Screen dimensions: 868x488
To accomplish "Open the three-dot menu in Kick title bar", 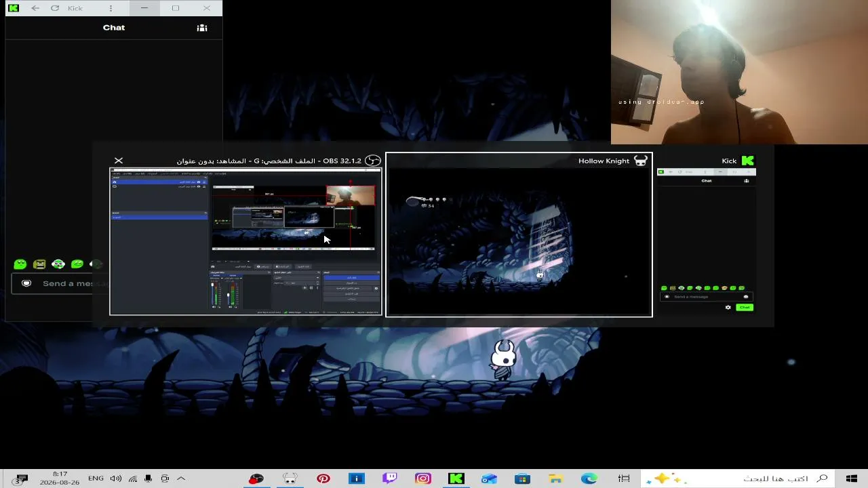I will point(111,8).
